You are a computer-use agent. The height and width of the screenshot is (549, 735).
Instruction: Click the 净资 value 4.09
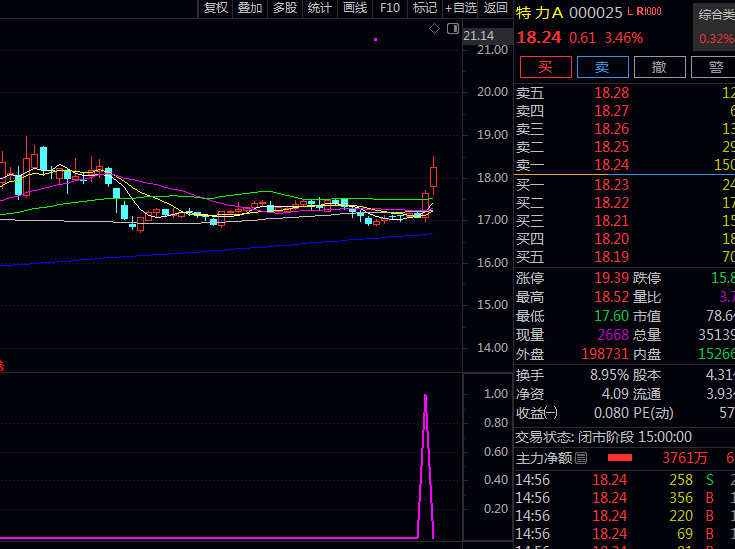tap(615, 394)
